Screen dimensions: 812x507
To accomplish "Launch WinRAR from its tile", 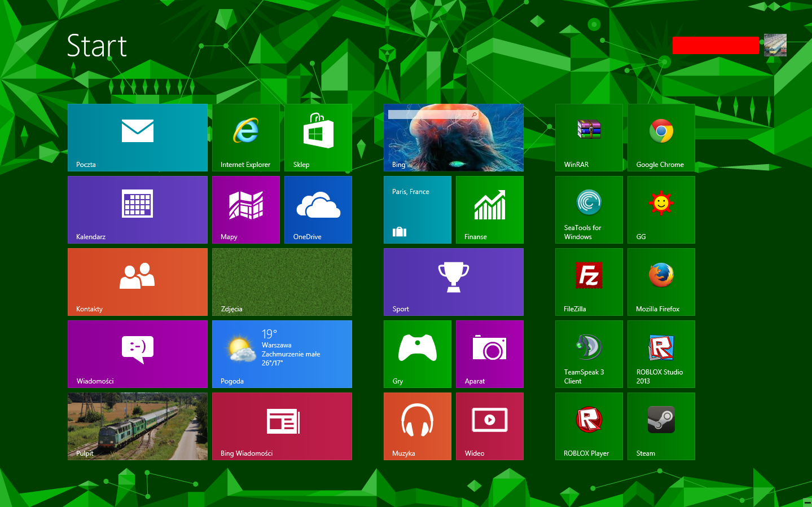I will pos(589,138).
